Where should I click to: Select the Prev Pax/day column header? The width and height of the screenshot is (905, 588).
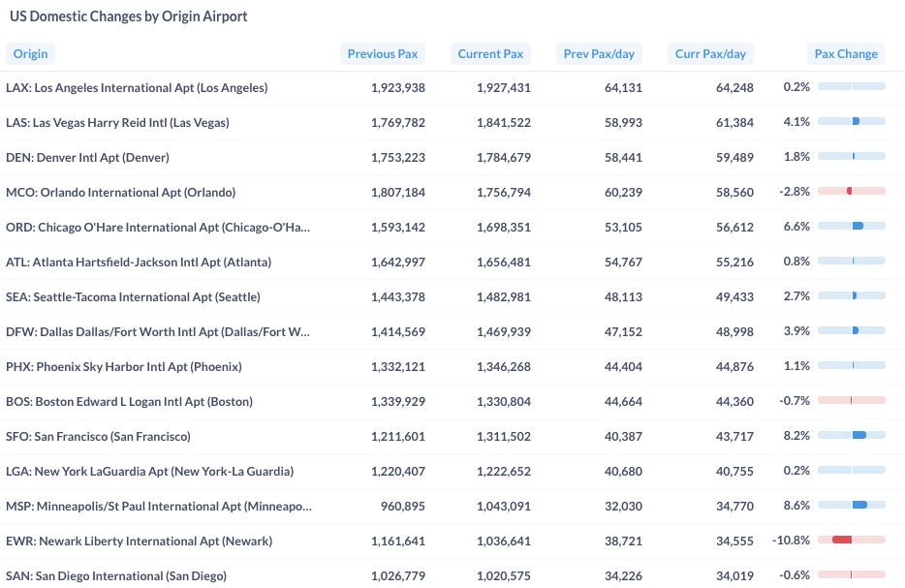click(599, 53)
